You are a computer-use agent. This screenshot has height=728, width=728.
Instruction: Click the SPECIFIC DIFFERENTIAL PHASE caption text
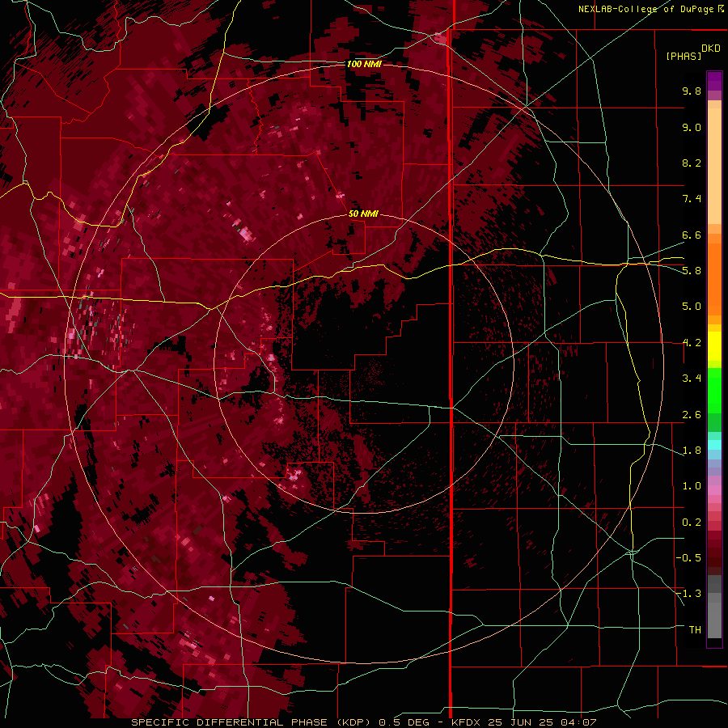click(x=230, y=722)
